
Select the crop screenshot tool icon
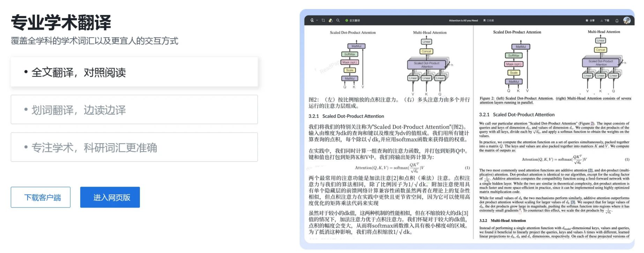[323, 20]
